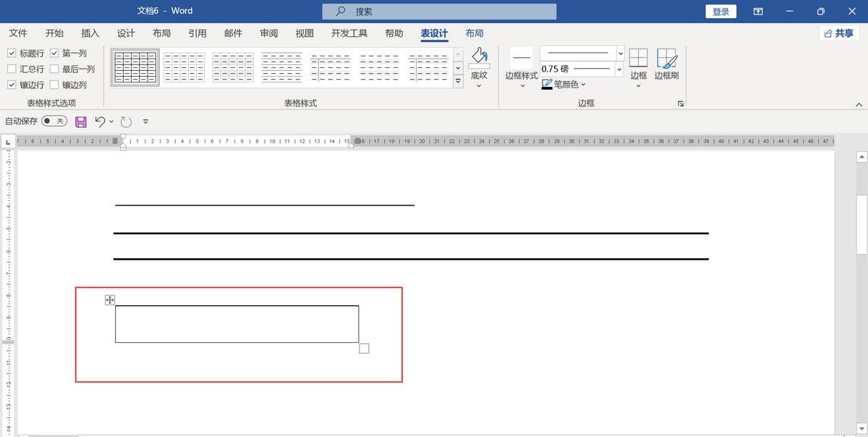This screenshot has height=437, width=868.
Task: Uncheck the Header Row (标题行) checkbox
Action: click(12, 54)
